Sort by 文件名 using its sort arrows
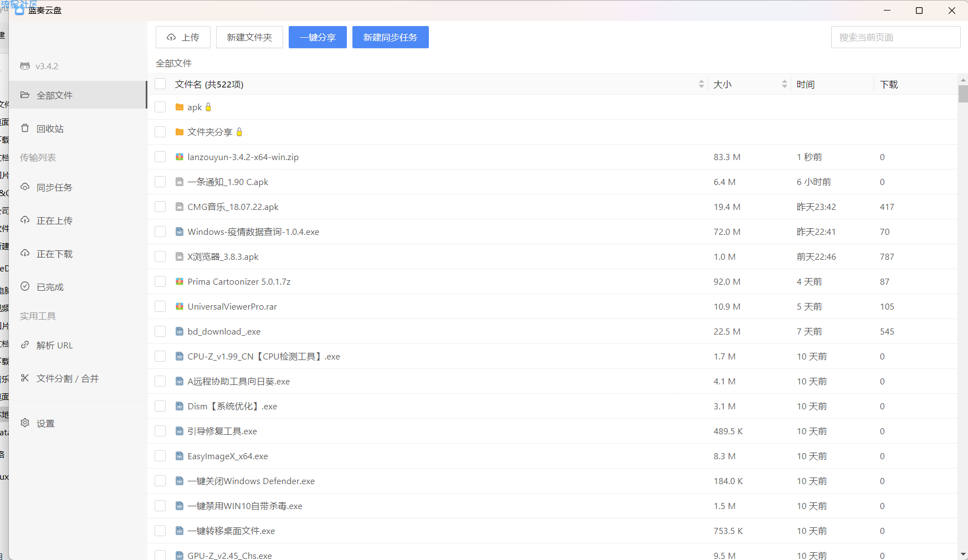The width and height of the screenshot is (968, 560). (701, 84)
